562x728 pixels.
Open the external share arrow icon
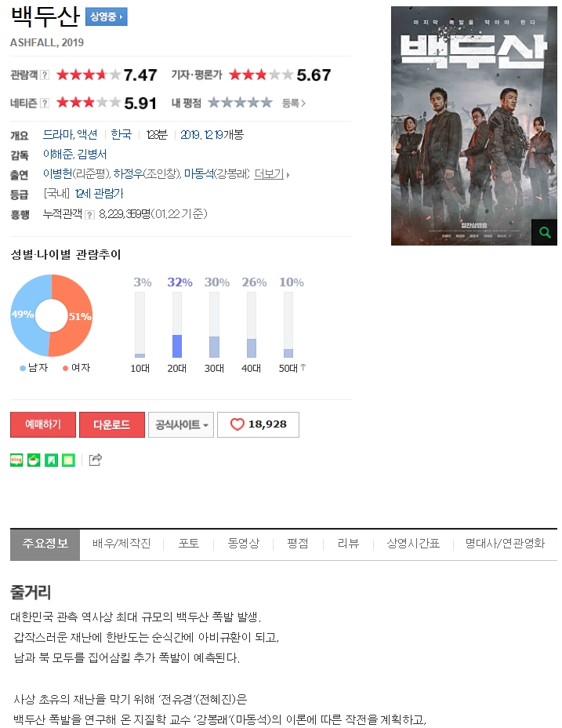coord(95,460)
